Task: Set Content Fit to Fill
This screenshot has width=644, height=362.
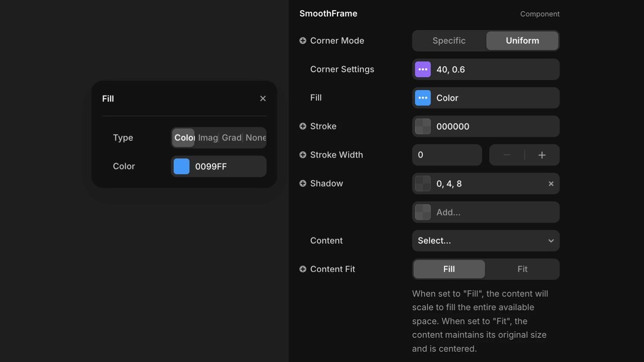Action: coord(449,269)
